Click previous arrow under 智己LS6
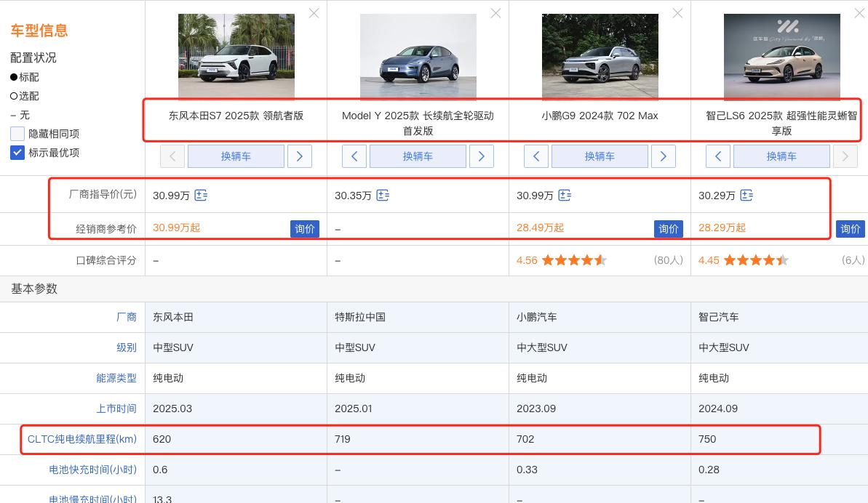The height and width of the screenshot is (503, 868). click(718, 156)
